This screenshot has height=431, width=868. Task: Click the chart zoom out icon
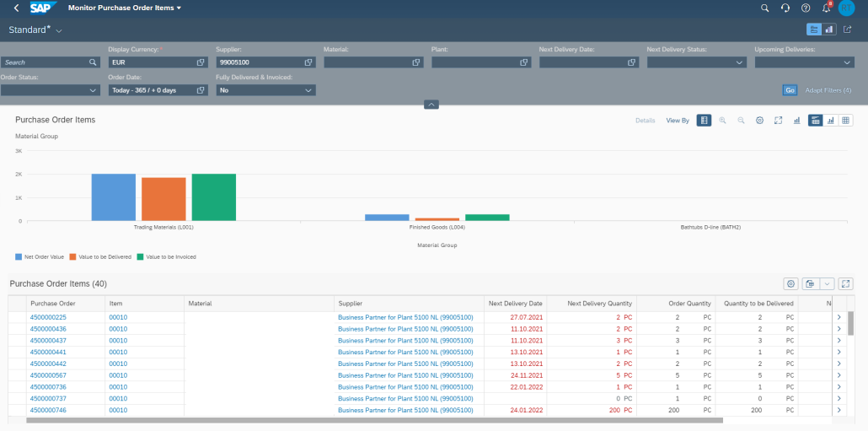pos(741,121)
